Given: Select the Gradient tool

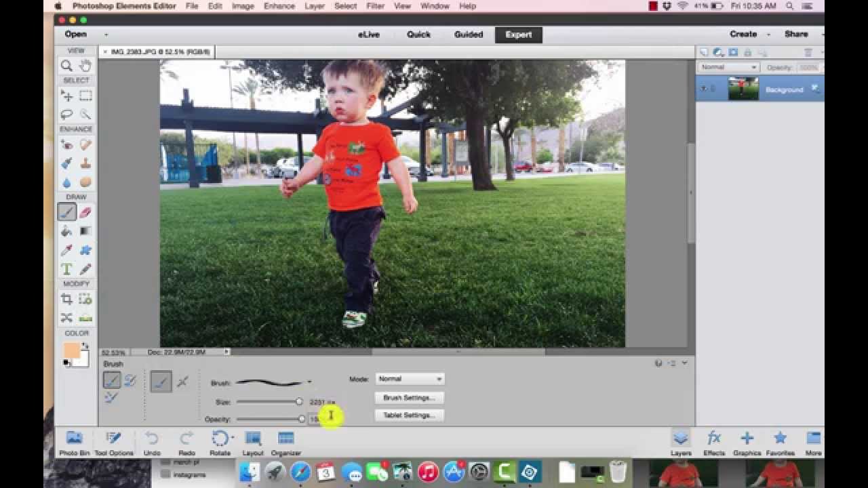Looking at the screenshot, I should pyautogui.click(x=85, y=231).
